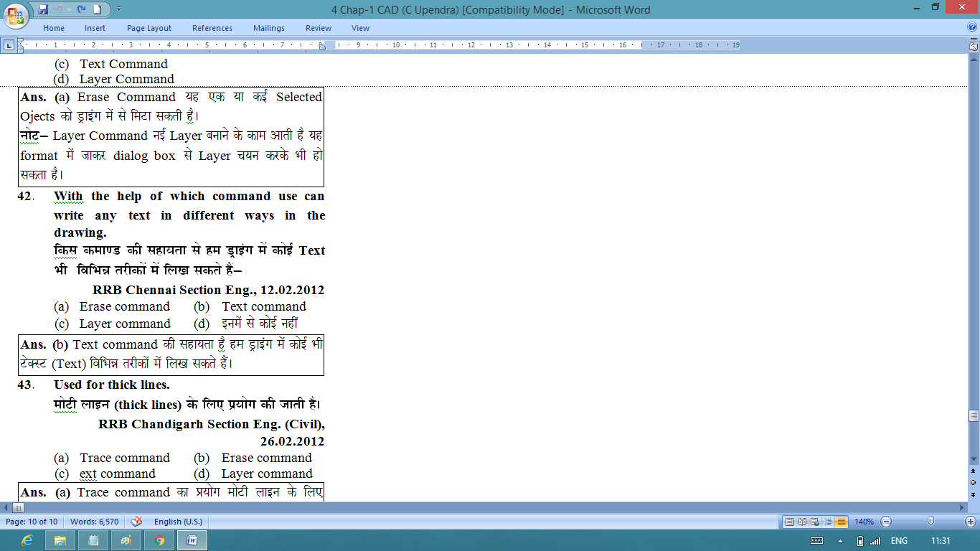Show hidden system tray icons
Image resolution: width=980 pixels, height=551 pixels.
(x=839, y=541)
